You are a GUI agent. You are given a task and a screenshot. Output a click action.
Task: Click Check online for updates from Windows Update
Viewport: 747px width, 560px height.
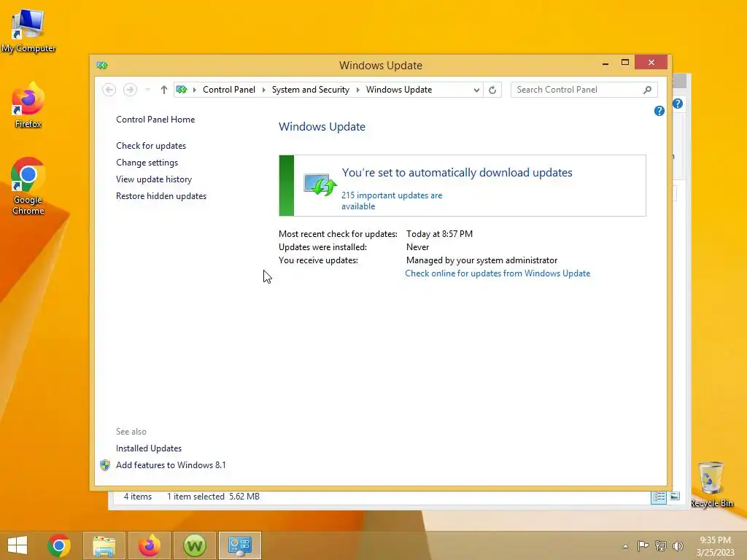click(498, 273)
